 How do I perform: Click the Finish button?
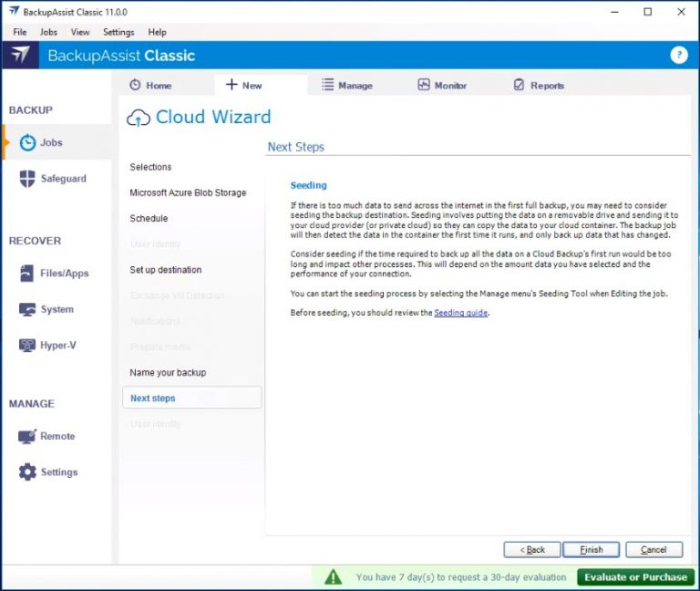[591, 550]
